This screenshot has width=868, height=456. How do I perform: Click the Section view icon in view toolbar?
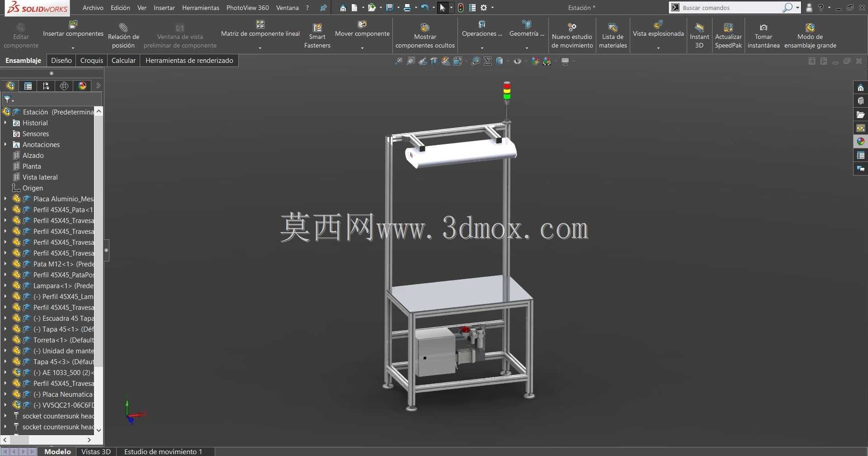(x=434, y=61)
